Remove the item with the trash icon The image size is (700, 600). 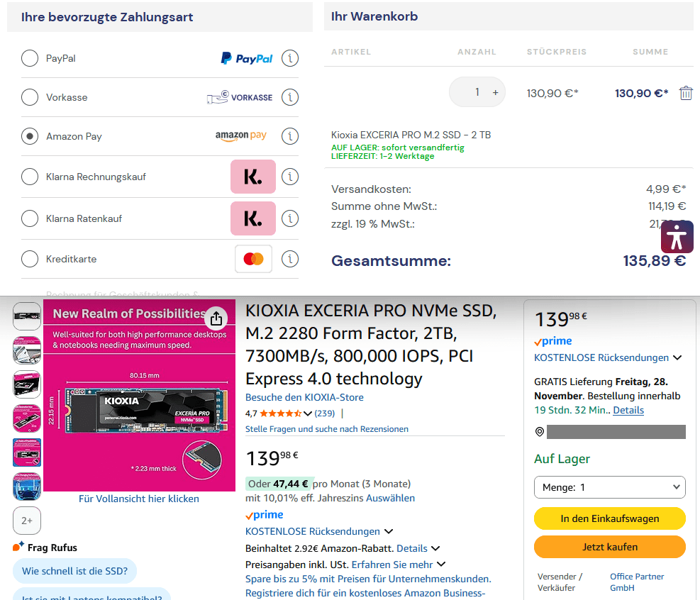[686, 93]
